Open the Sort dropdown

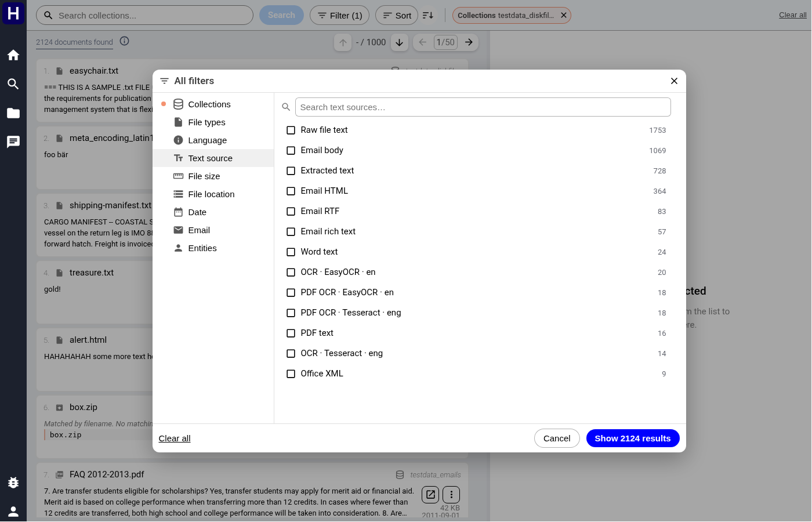click(x=397, y=15)
